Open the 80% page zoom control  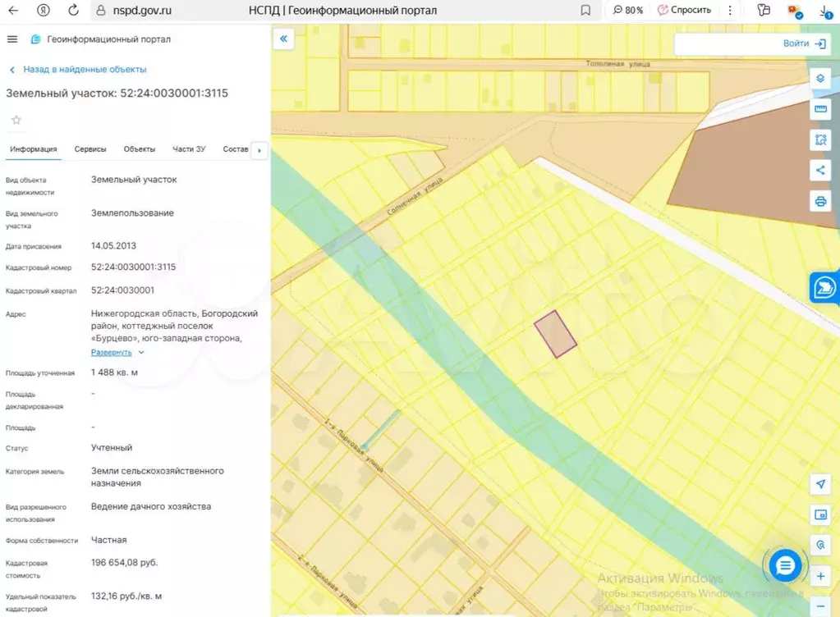coord(627,10)
